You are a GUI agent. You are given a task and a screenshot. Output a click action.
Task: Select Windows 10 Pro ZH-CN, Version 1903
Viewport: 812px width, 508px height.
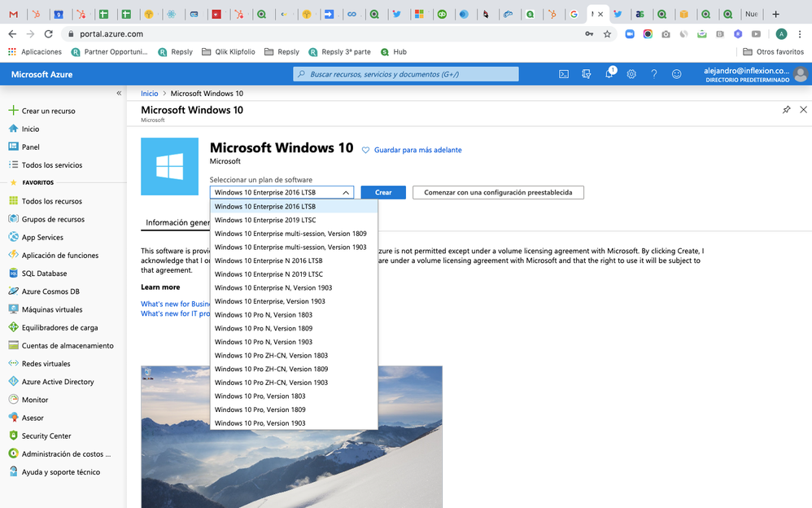pyautogui.click(x=294, y=382)
